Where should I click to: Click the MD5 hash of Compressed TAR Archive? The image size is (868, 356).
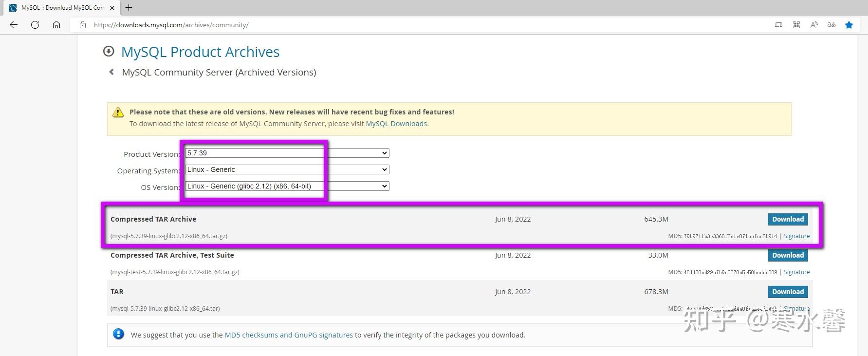730,236
